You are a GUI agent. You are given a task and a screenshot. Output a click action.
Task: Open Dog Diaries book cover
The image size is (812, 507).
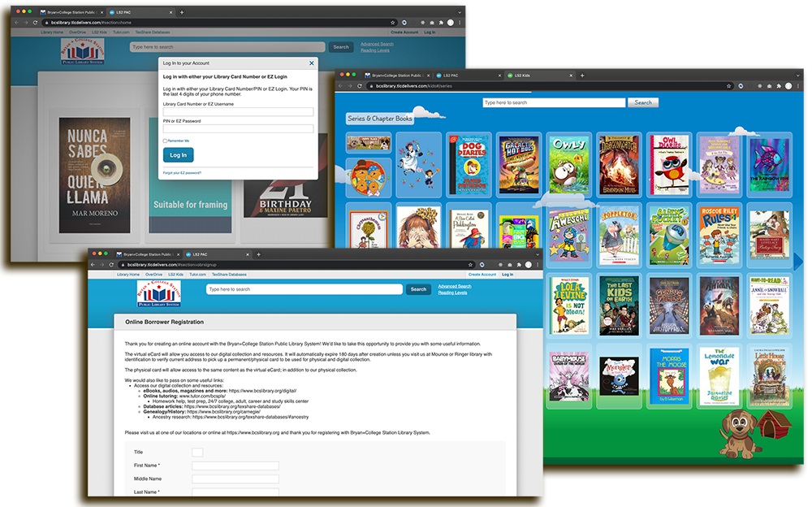point(469,165)
